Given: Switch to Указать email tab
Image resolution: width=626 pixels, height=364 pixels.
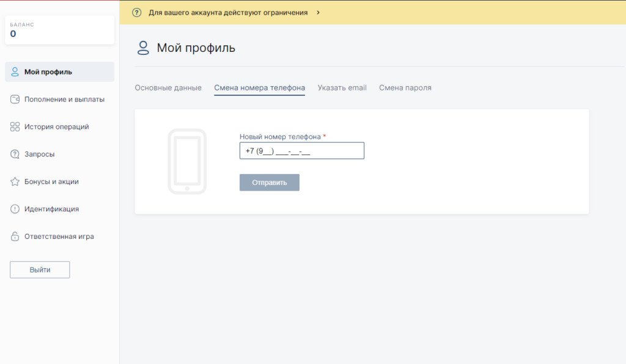Looking at the screenshot, I should click(x=342, y=88).
